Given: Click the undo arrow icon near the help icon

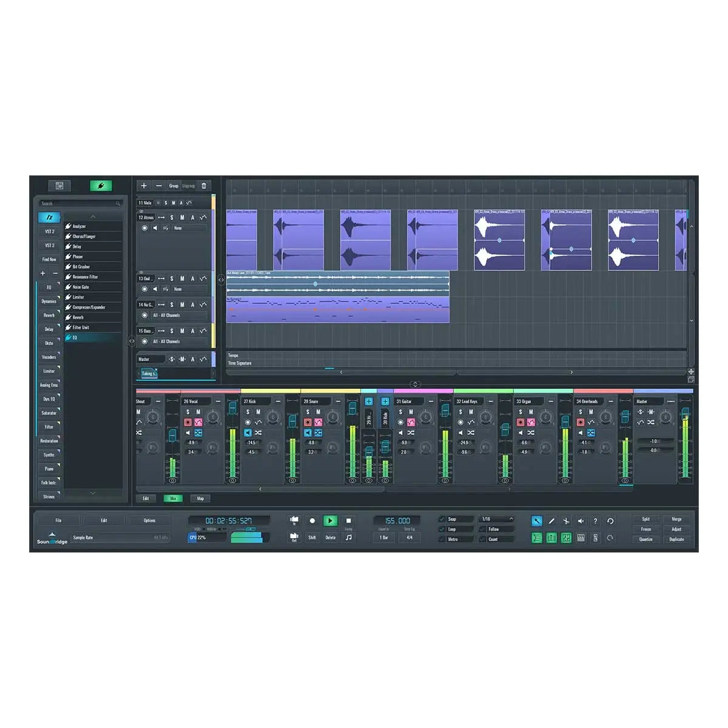Looking at the screenshot, I should [x=611, y=521].
